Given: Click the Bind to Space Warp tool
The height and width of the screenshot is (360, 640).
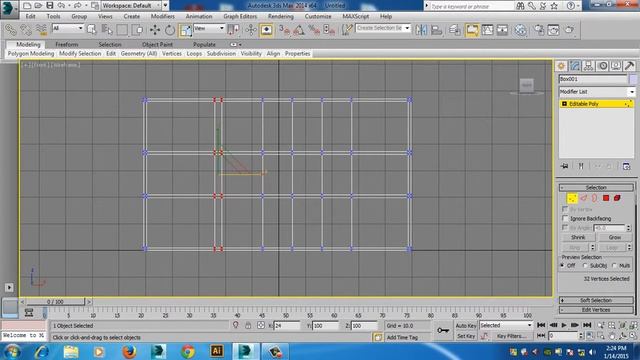Looking at the screenshot, I should 41,30.
